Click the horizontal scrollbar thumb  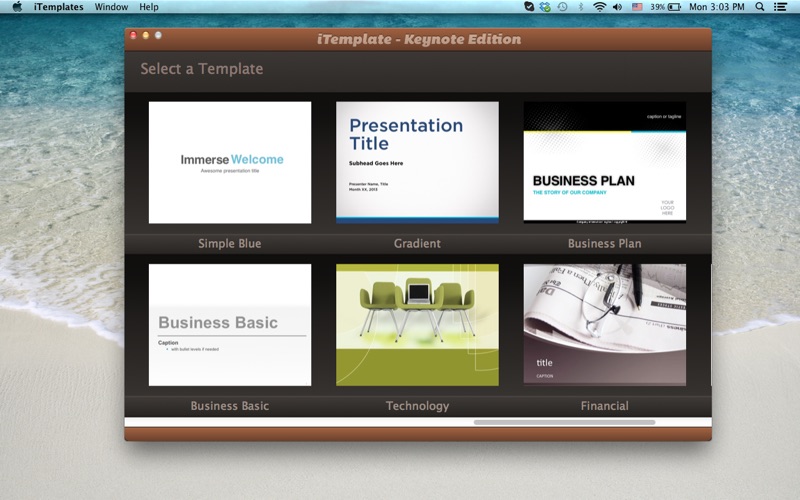564,422
